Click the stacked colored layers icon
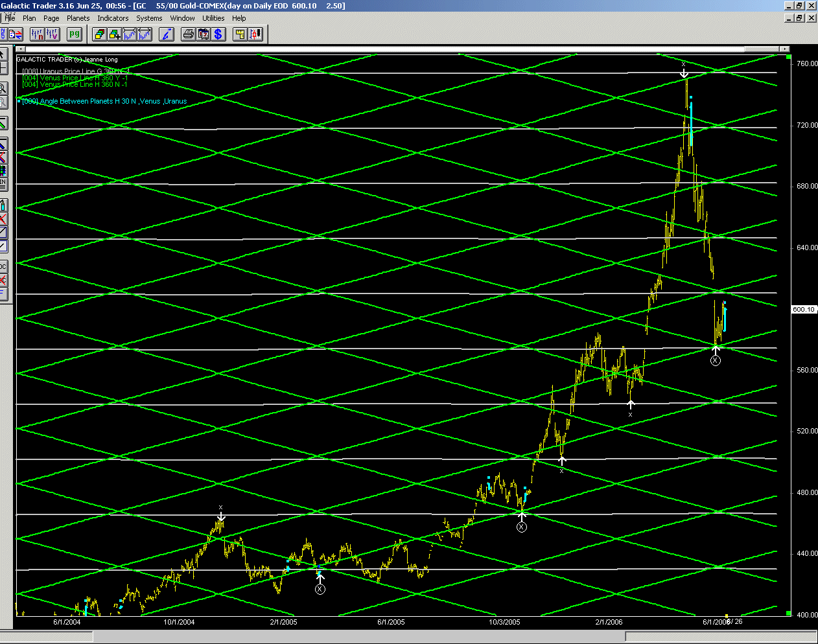This screenshot has width=818, height=644. coord(99,34)
